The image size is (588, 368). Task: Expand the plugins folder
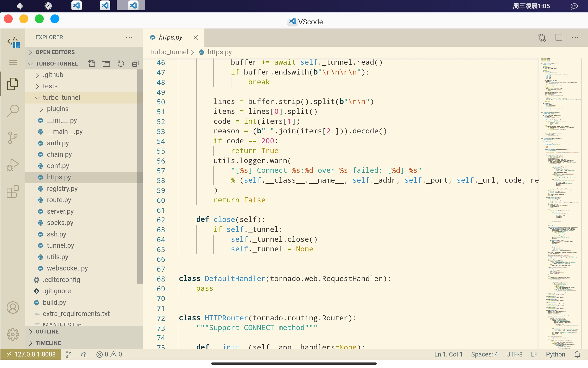coord(81,109)
